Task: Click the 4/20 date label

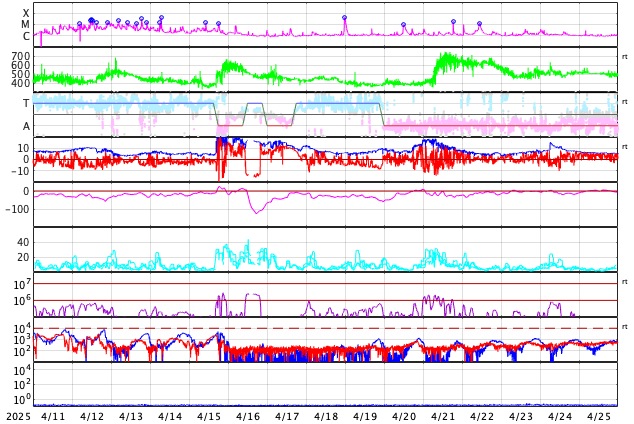Action: [404, 416]
